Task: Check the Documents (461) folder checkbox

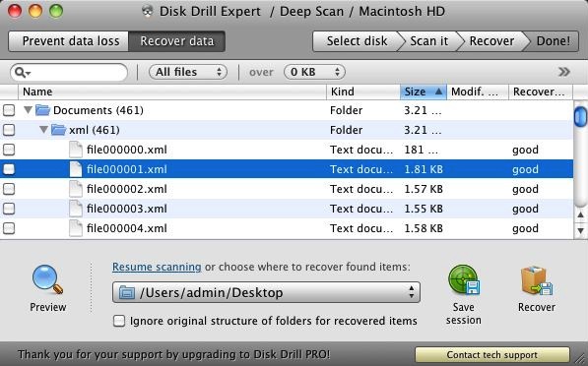Action: click(x=9, y=110)
